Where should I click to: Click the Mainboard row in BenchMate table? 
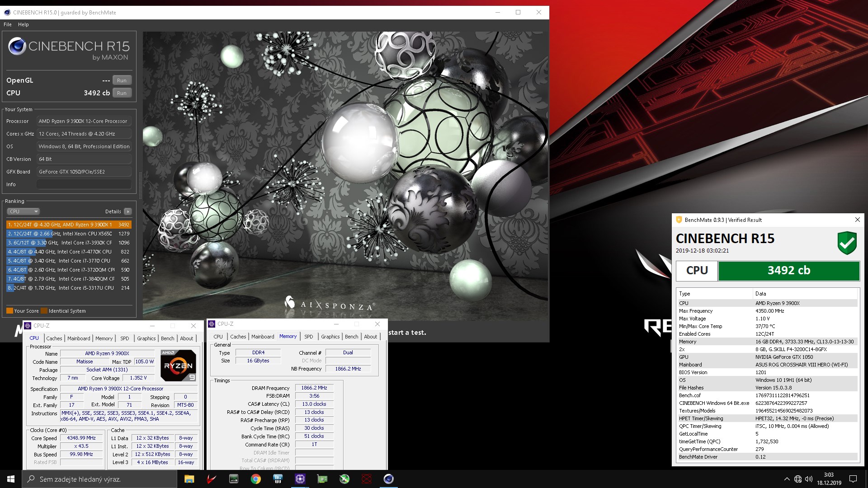pyautogui.click(x=767, y=365)
